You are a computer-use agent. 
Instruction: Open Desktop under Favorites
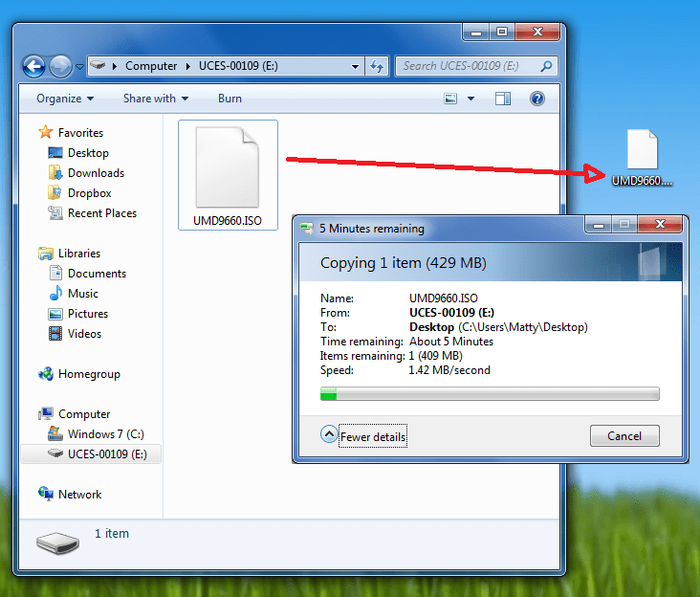point(88,153)
